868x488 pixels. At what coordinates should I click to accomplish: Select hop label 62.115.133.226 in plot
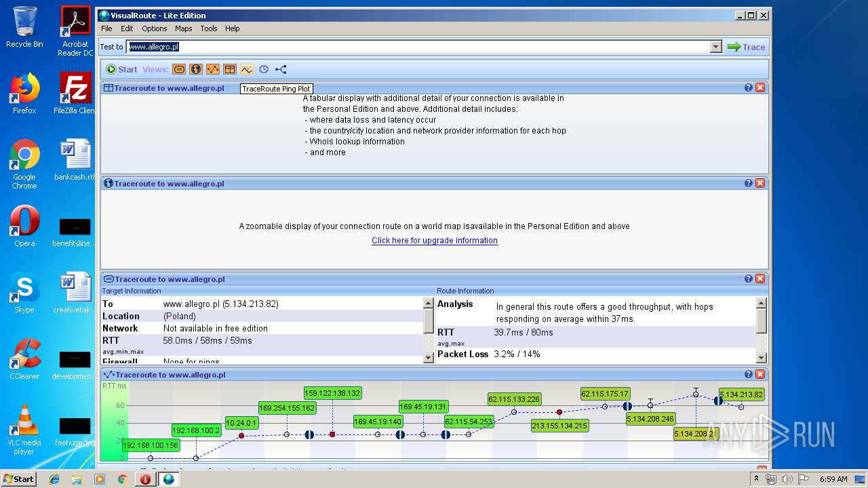pos(514,399)
